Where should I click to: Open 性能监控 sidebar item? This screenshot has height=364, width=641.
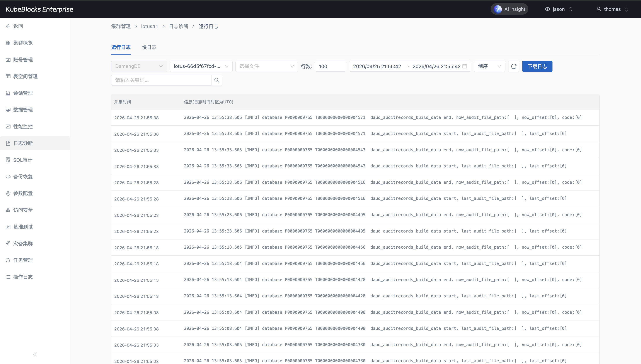tap(23, 126)
